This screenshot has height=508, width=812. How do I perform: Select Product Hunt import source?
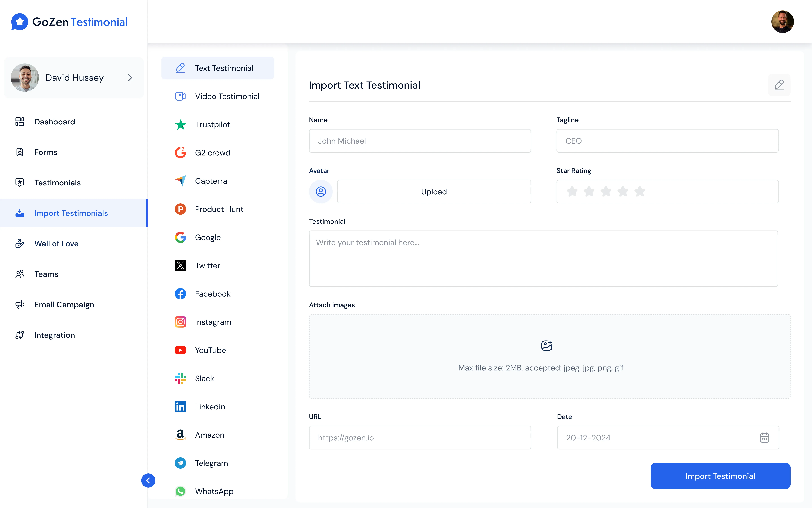click(x=218, y=209)
